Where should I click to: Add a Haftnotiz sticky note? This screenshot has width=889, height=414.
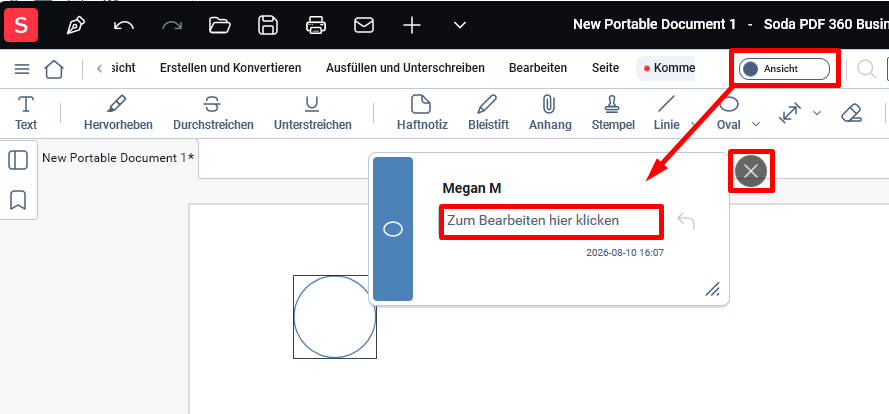tap(422, 113)
